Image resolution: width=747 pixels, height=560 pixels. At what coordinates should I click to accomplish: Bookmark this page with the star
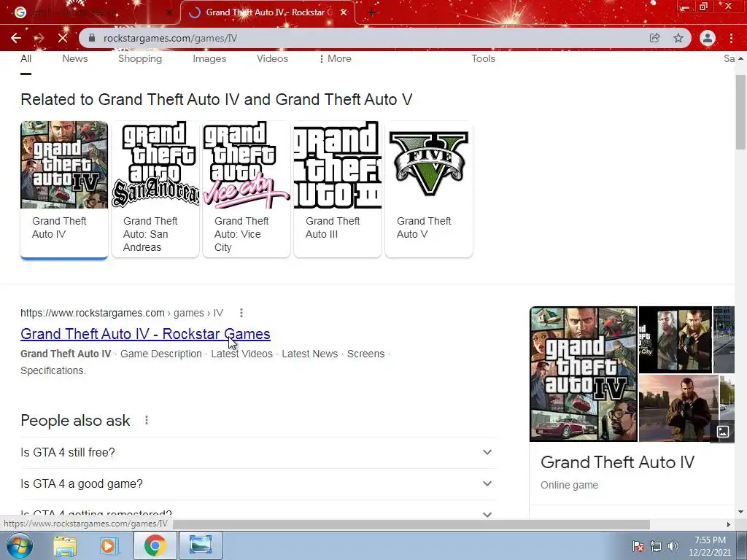[678, 38]
